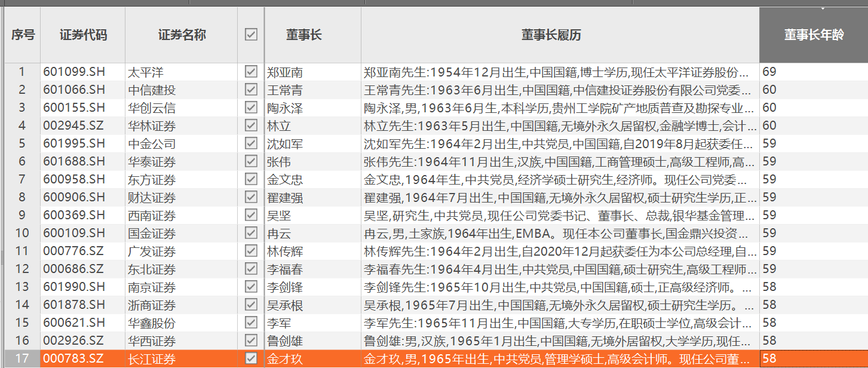This screenshot has height=368, width=868.
Task: Click security name 长江证券
Action: pos(152,359)
